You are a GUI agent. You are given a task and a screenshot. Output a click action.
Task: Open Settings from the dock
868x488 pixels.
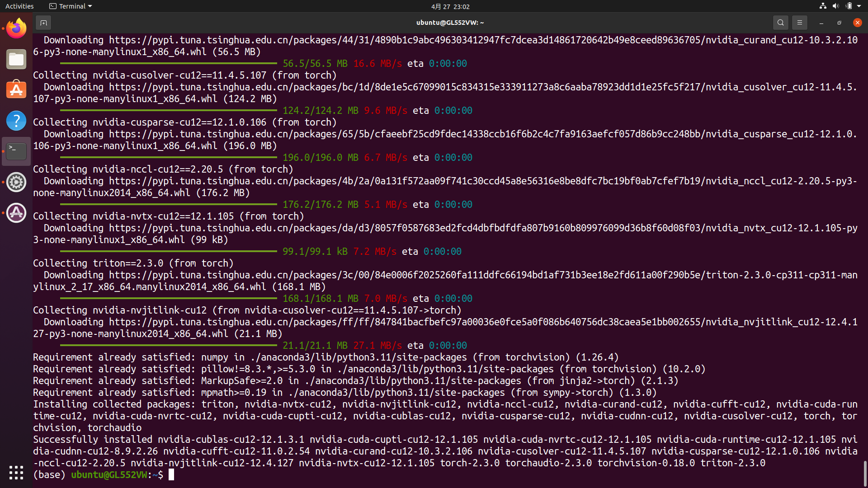coord(16,182)
